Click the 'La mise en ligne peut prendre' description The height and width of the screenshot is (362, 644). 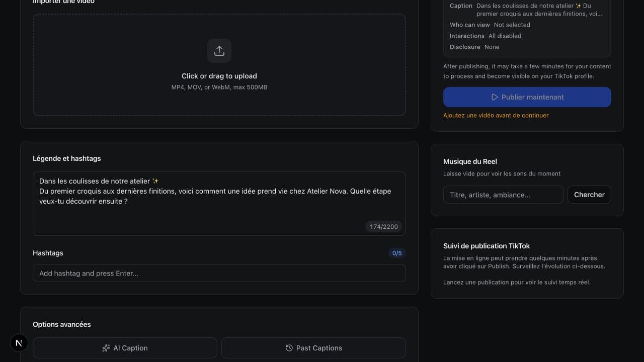[x=524, y=262]
